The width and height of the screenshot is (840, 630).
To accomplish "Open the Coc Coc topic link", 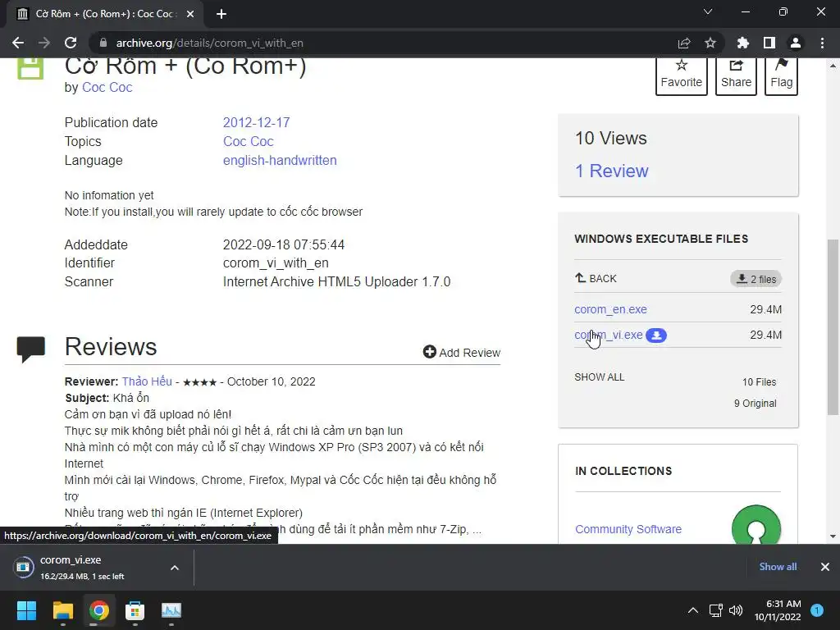I will tap(248, 141).
